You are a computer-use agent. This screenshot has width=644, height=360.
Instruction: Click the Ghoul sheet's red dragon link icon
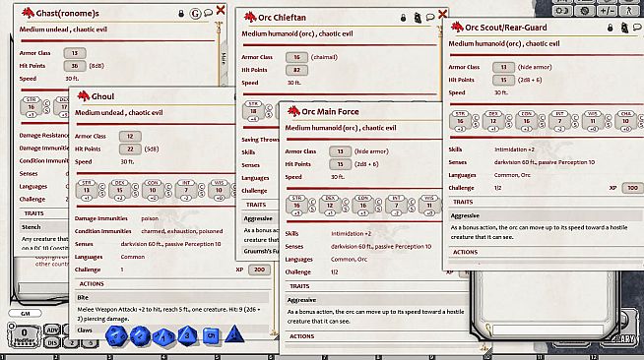(84, 96)
